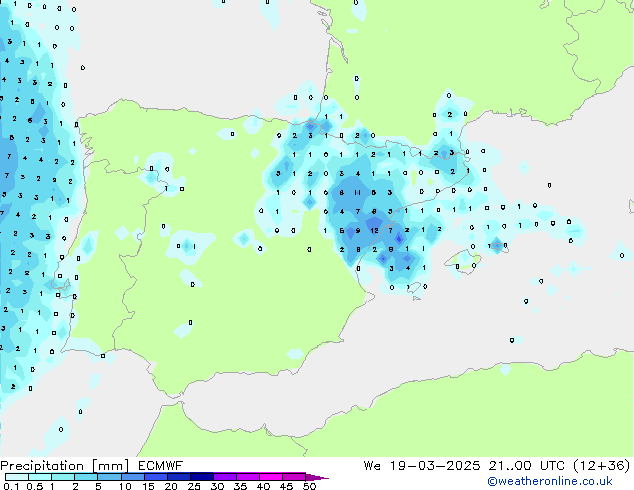634x490 pixels.
Task: Click the legend label '0.1'
Action: click(11, 486)
